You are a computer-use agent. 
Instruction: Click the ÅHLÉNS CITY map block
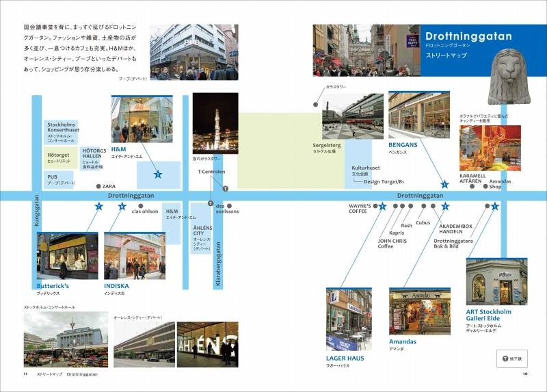(201, 228)
